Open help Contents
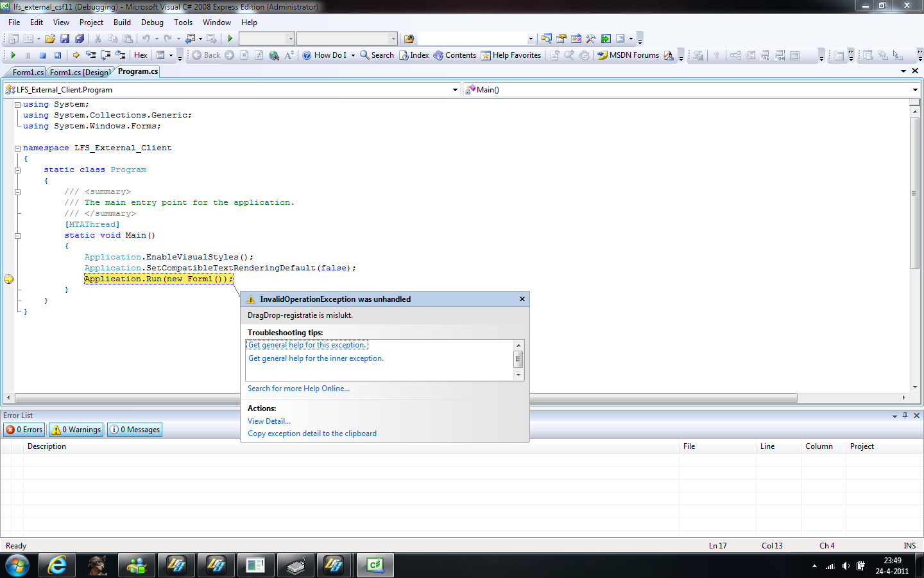The width and height of the screenshot is (924, 578). (x=455, y=55)
